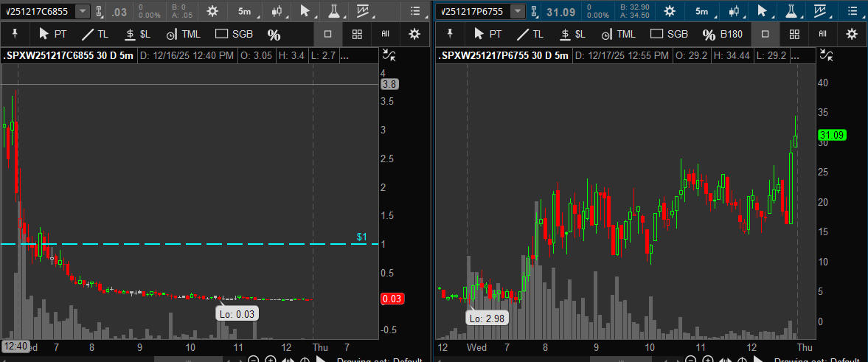Toggle pin drawing tool on left chart
The width and height of the screenshot is (868, 362).
click(15, 34)
